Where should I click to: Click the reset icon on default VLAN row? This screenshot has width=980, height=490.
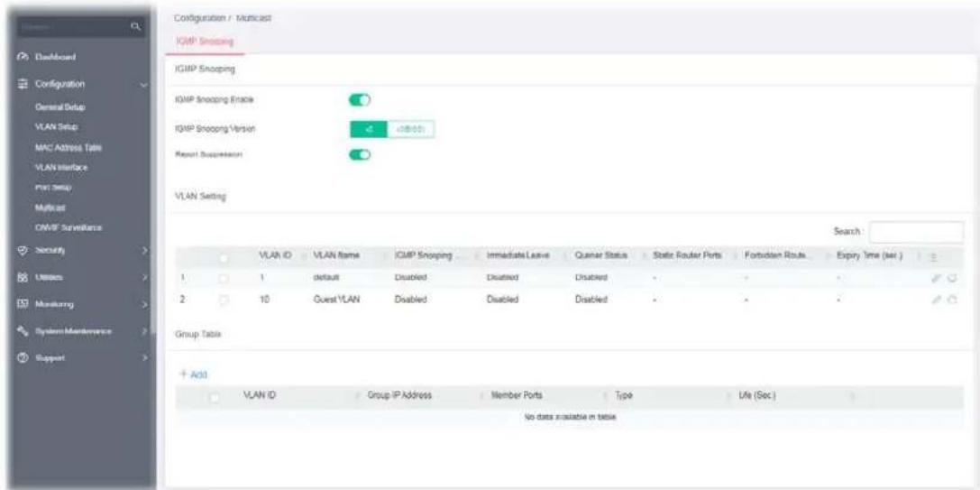953,279
